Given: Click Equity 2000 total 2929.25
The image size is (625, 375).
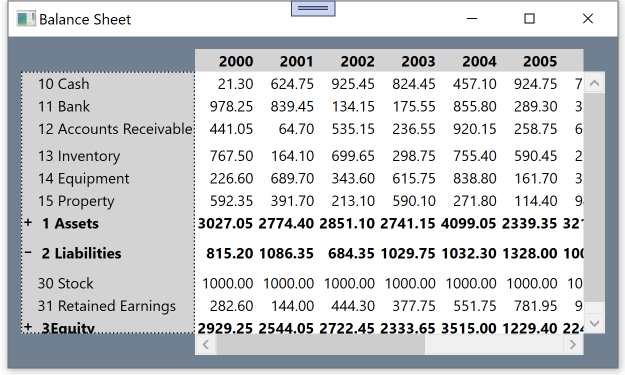Looking at the screenshot, I should click(x=225, y=328).
